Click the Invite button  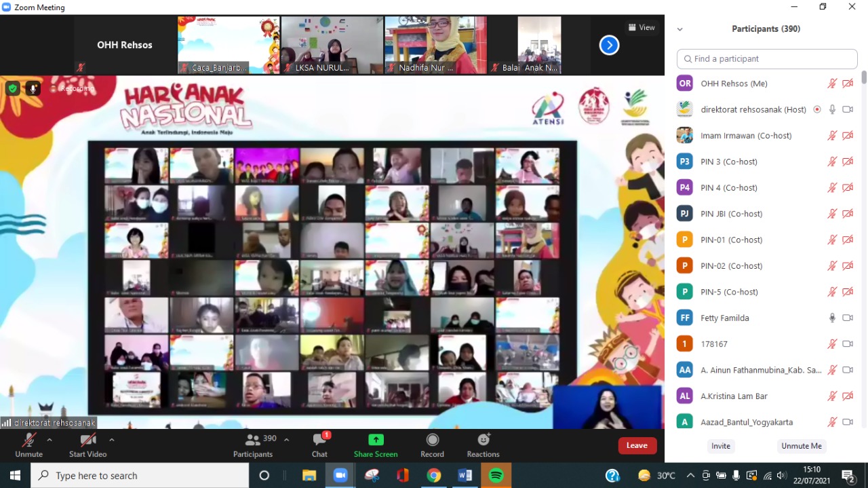[x=720, y=446]
